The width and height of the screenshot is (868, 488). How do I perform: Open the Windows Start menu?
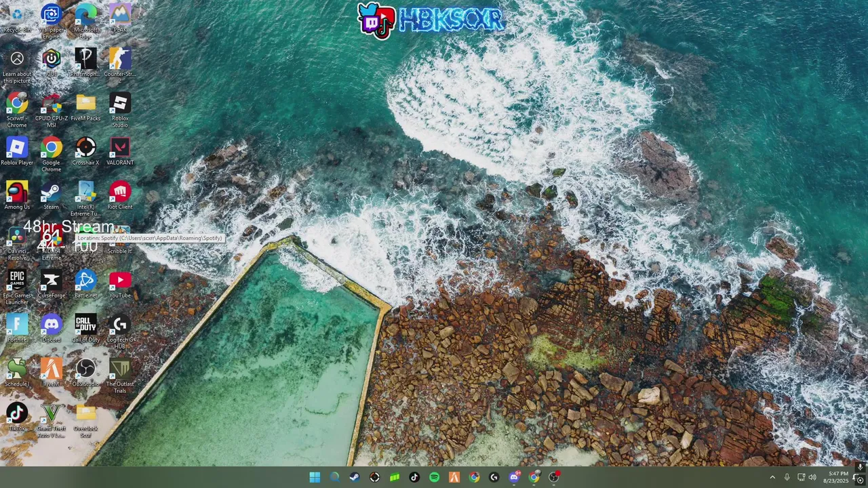(315, 477)
